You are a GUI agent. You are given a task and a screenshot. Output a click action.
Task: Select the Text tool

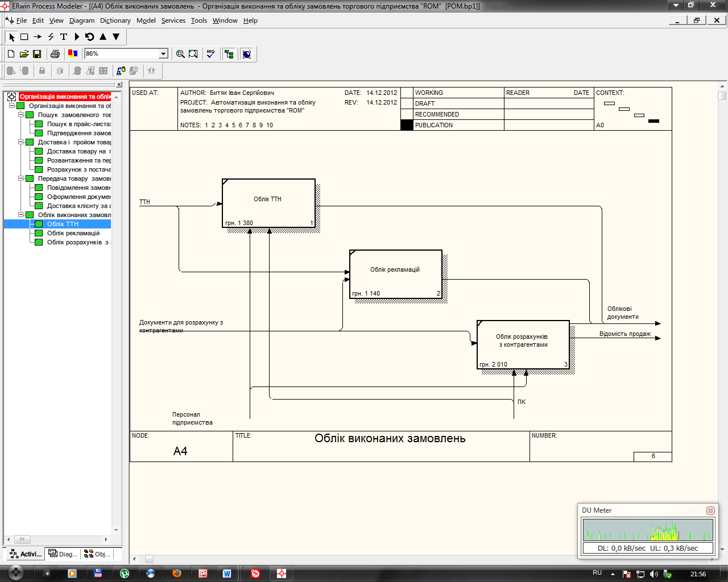[64, 37]
